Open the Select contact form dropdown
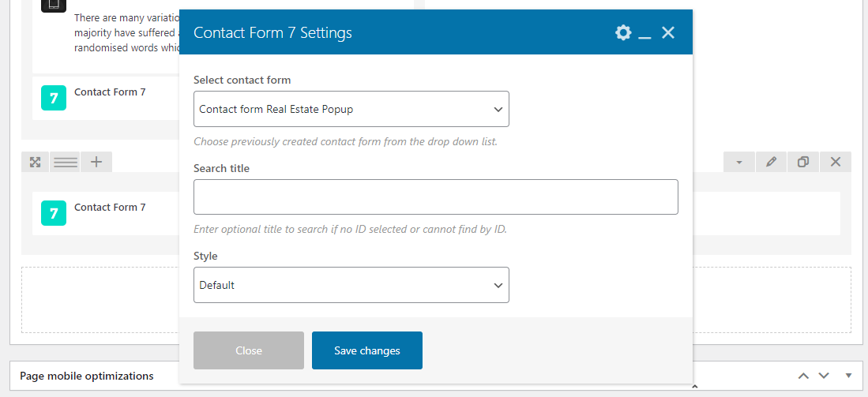This screenshot has height=397, width=868. click(351, 109)
